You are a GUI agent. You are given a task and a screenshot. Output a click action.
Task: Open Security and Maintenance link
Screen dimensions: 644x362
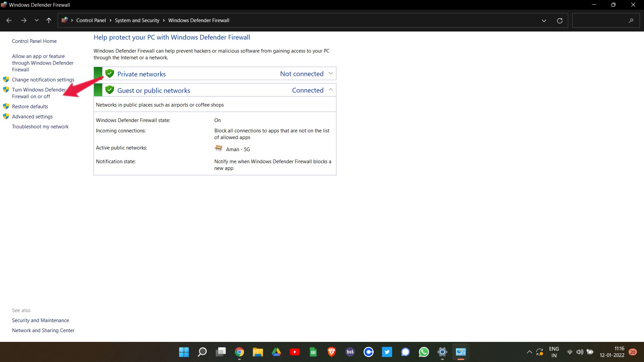[41, 320]
